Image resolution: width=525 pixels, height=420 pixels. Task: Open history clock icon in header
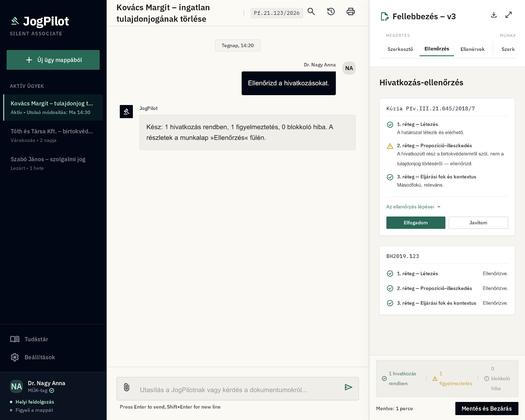[331, 12]
